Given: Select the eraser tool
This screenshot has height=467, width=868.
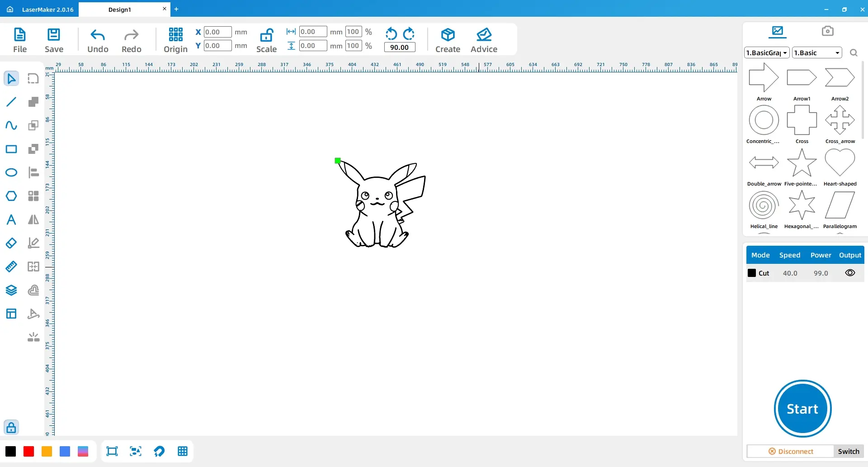Looking at the screenshot, I should tap(11, 243).
